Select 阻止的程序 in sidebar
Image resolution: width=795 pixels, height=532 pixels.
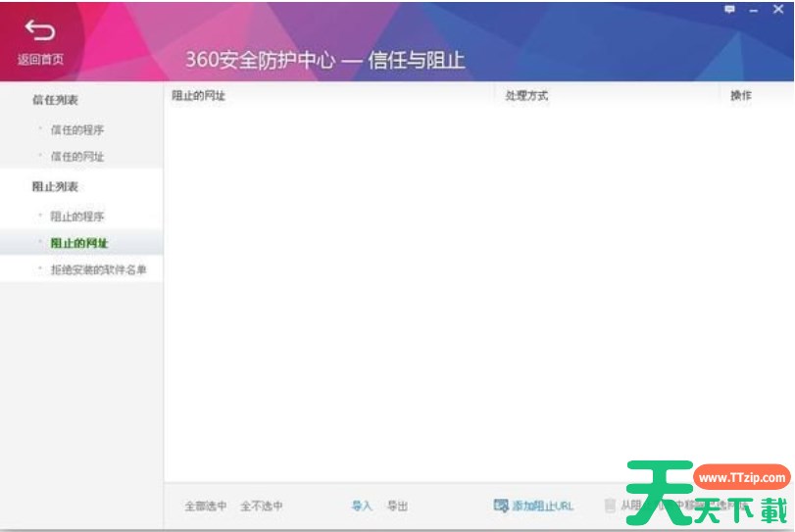(77, 217)
